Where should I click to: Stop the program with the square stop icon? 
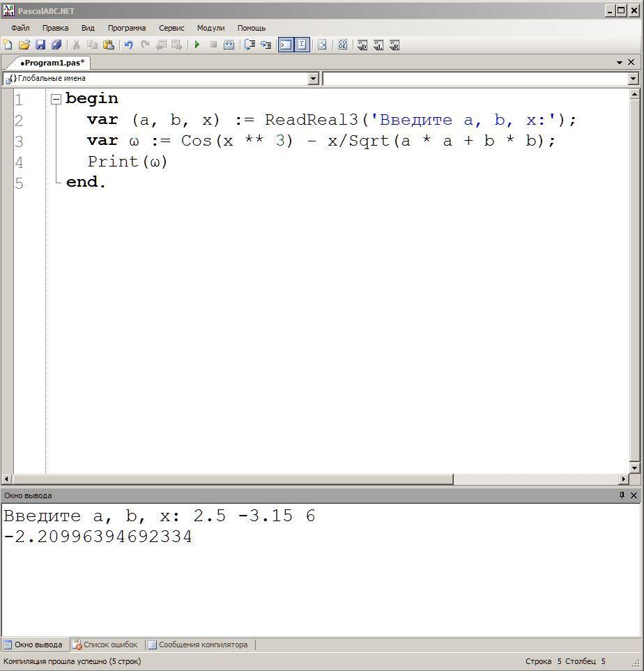pyautogui.click(x=213, y=45)
